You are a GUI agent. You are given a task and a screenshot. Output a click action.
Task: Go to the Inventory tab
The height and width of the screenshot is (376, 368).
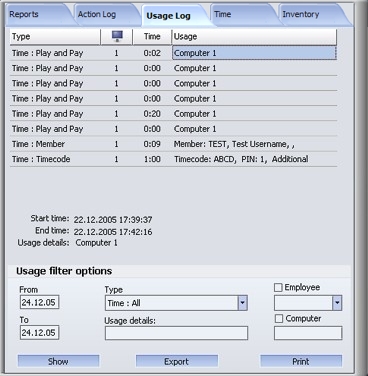coord(301,14)
